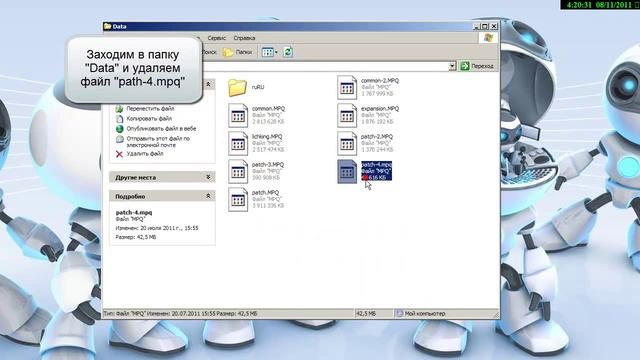Open the address bar dropdown arrow

[452, 66]
